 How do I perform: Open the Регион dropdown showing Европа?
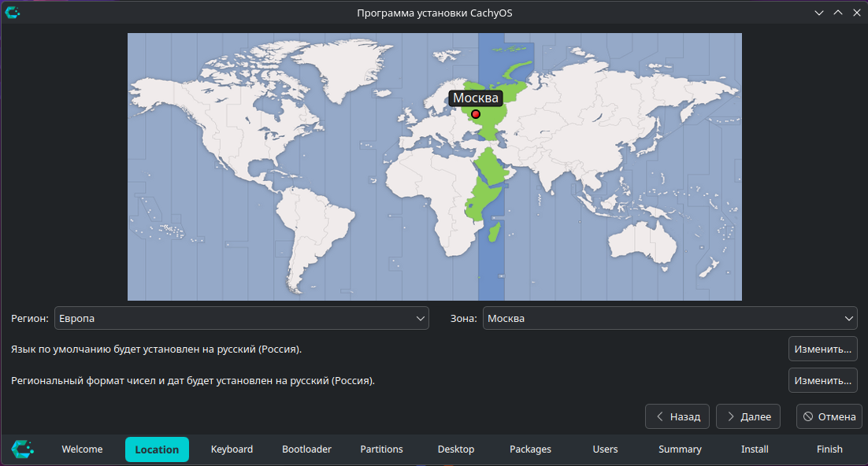coord(241,318)
